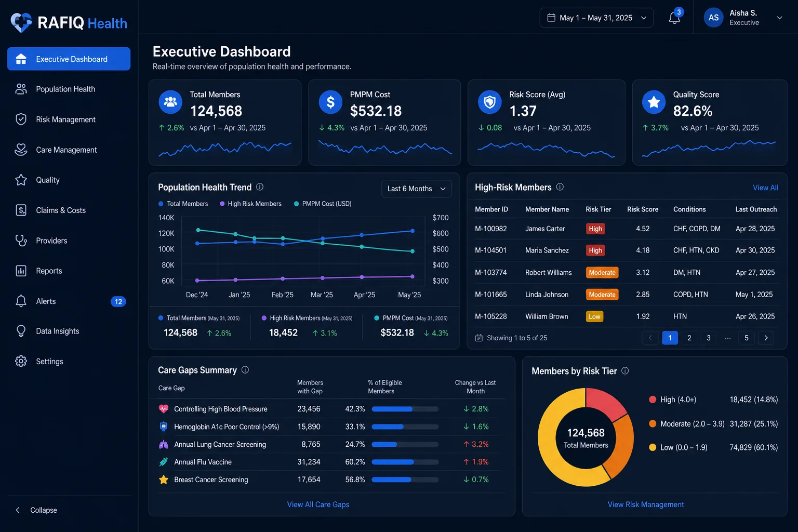The height and width of the screenshot is (532, 798).
Task: Click the Annual Lung Cancer Screening lungs icon
Action: point(164,444)
